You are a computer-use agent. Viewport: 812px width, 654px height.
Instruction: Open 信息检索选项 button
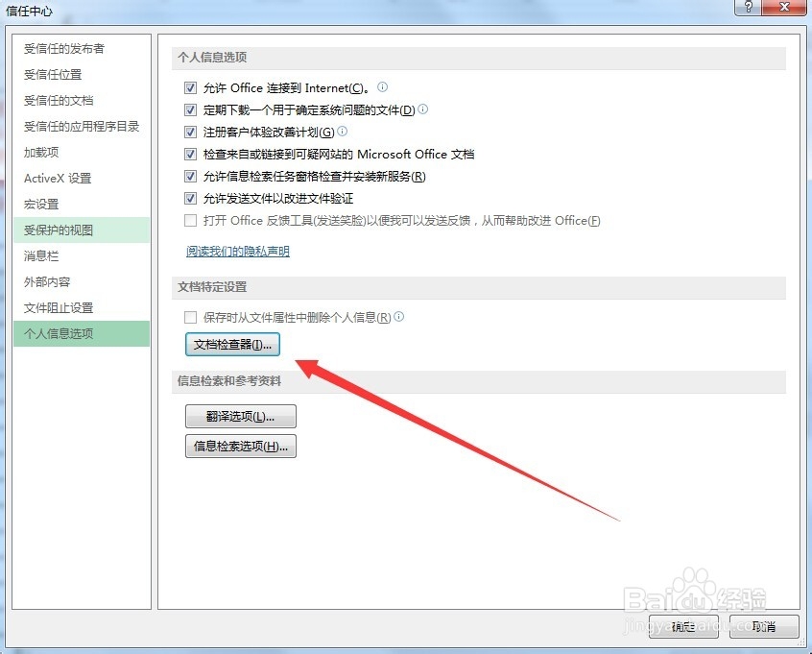pyautogui.click(x=241, y=447)
